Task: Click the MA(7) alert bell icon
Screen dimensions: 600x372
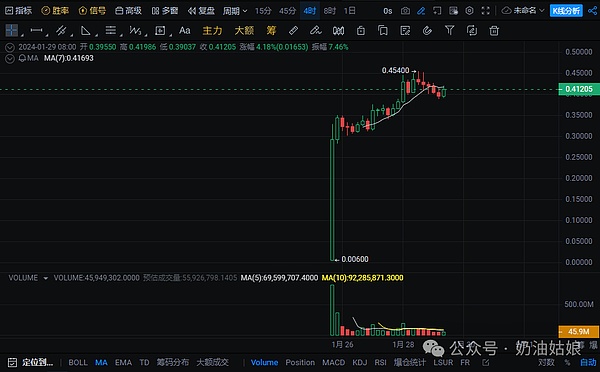Action: click(x=22, y=58)
